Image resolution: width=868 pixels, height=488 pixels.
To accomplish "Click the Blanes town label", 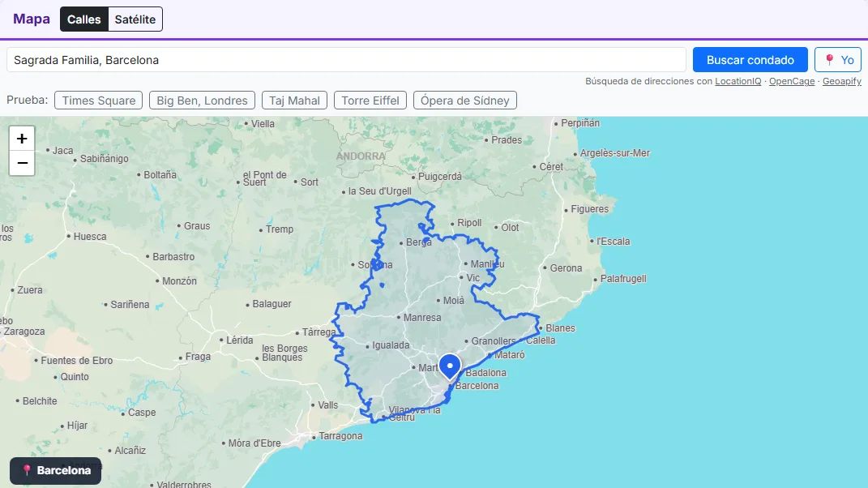I will pos(560,328).
